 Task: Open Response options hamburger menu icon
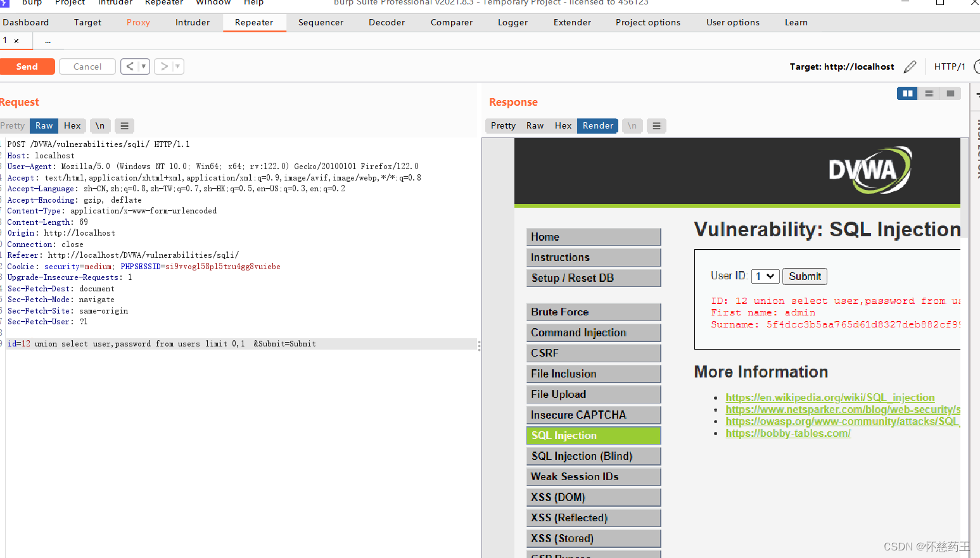657,126
